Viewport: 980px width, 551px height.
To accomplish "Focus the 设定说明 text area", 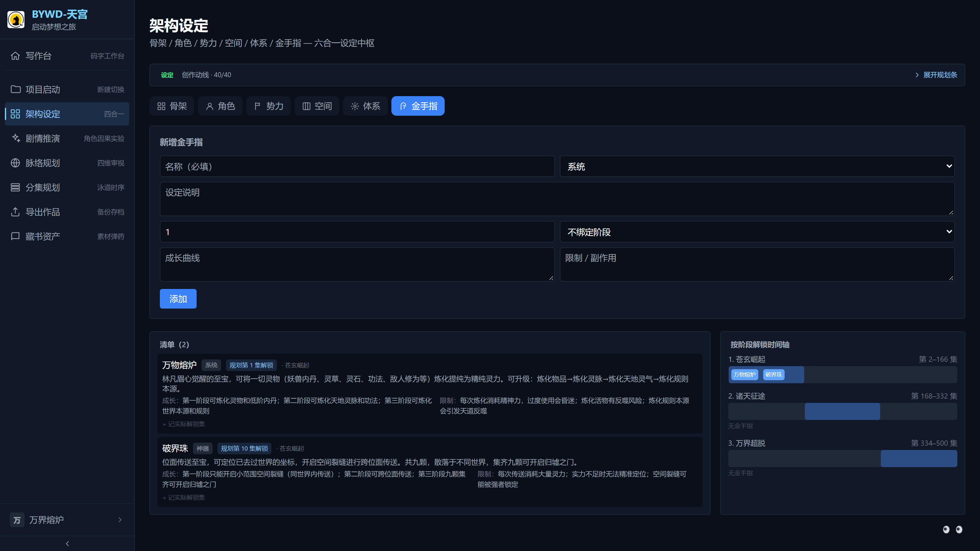I will pyautogui.click(x=557, y=199).
